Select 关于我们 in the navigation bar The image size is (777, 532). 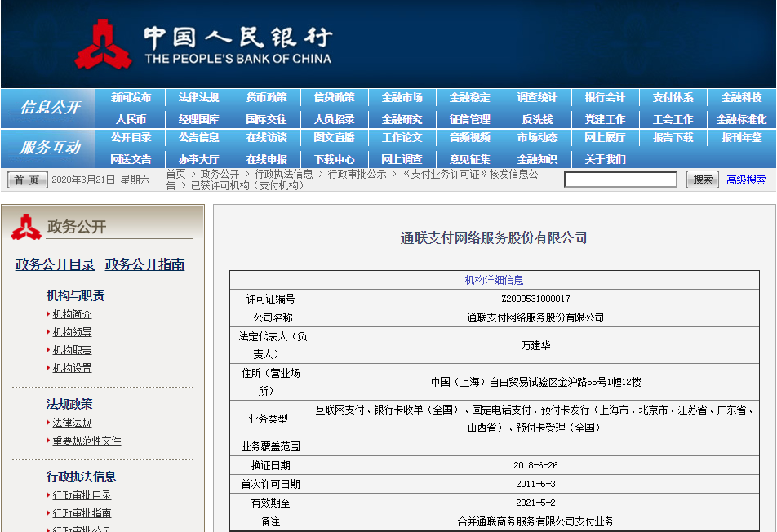(605, 159)
